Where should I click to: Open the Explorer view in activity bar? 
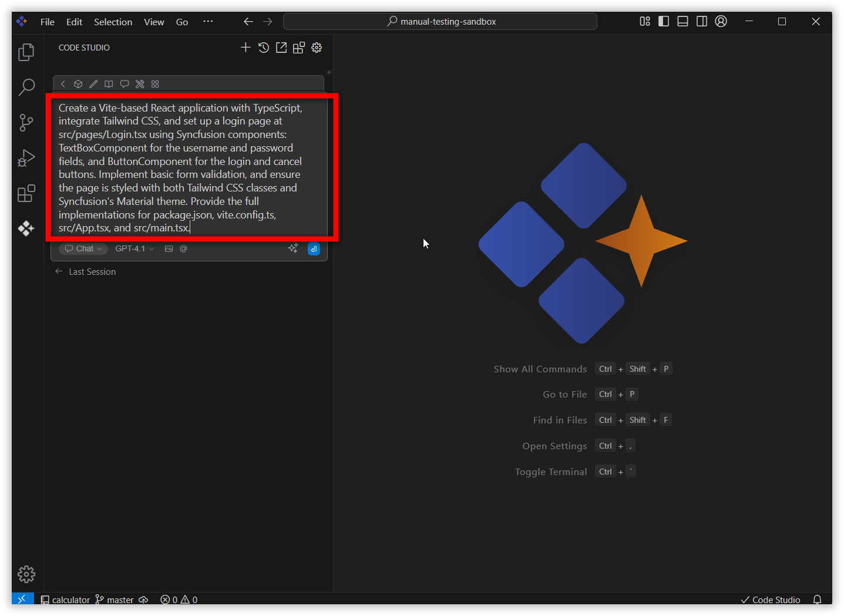pos(26,52)
